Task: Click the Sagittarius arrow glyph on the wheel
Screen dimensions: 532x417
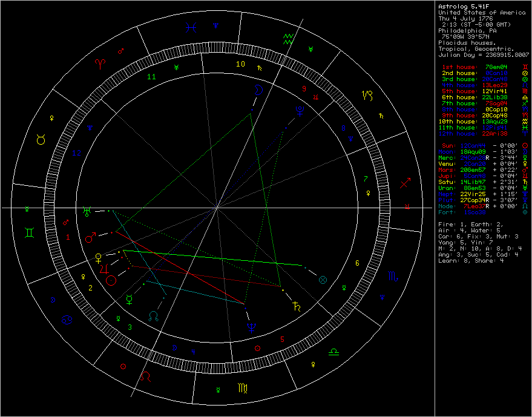Action: click(406, 182)
